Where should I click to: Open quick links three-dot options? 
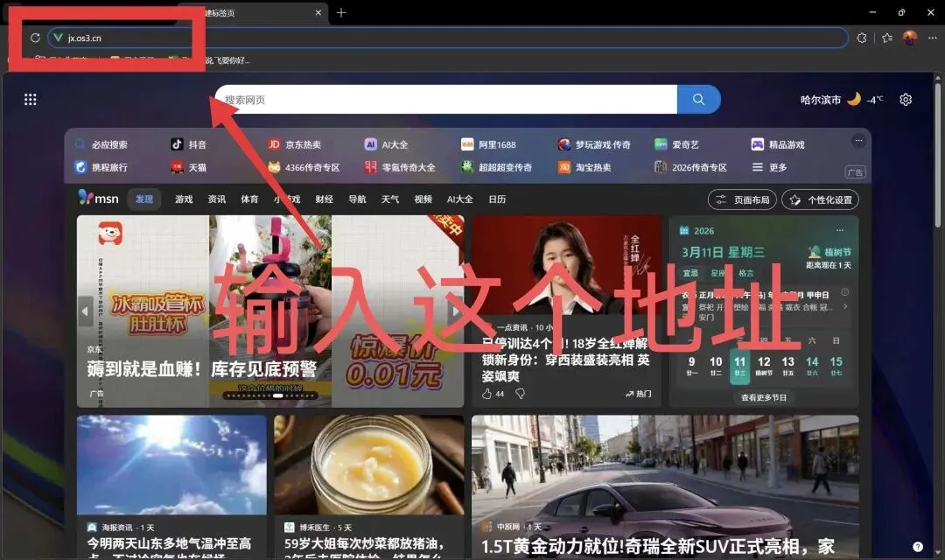[x=858, y=141]
